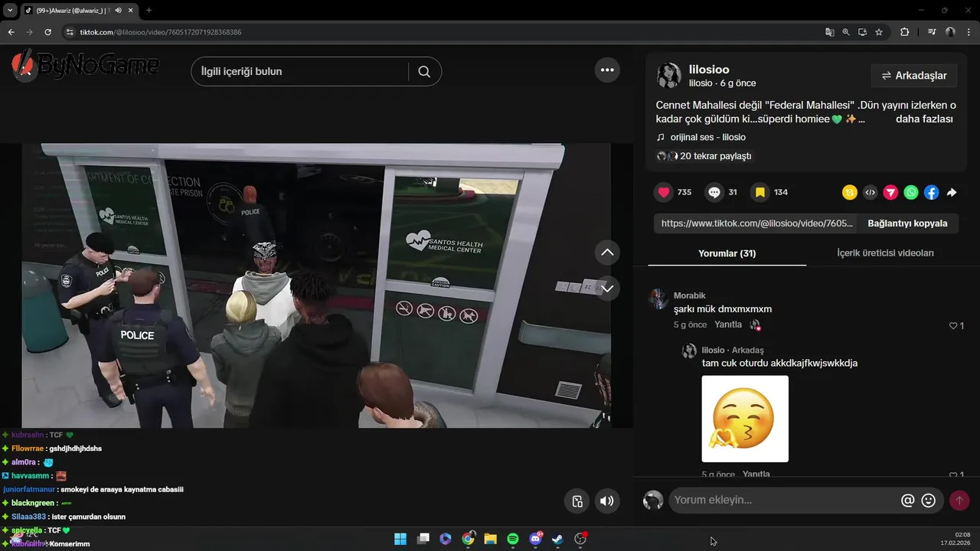The width and height of the screenshot is (980, 551).
Task: Like the video with the heart icon
Action: (664, 192)
